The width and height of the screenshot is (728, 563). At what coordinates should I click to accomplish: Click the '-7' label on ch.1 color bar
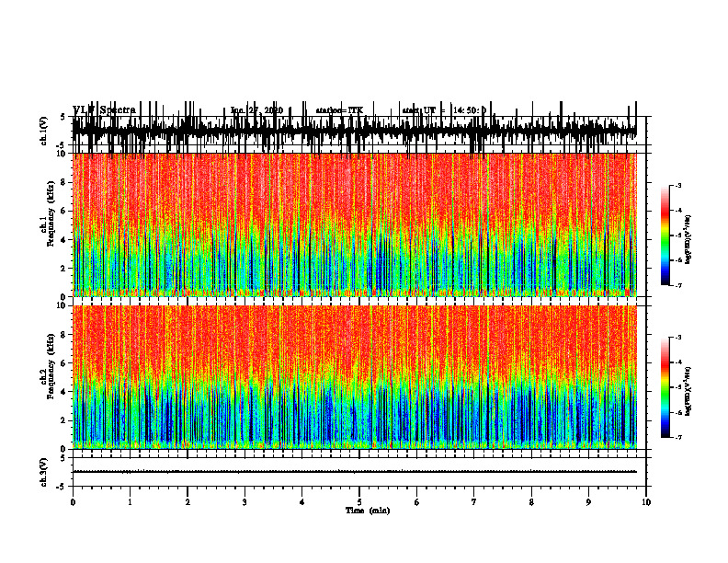tap(677, 285)
